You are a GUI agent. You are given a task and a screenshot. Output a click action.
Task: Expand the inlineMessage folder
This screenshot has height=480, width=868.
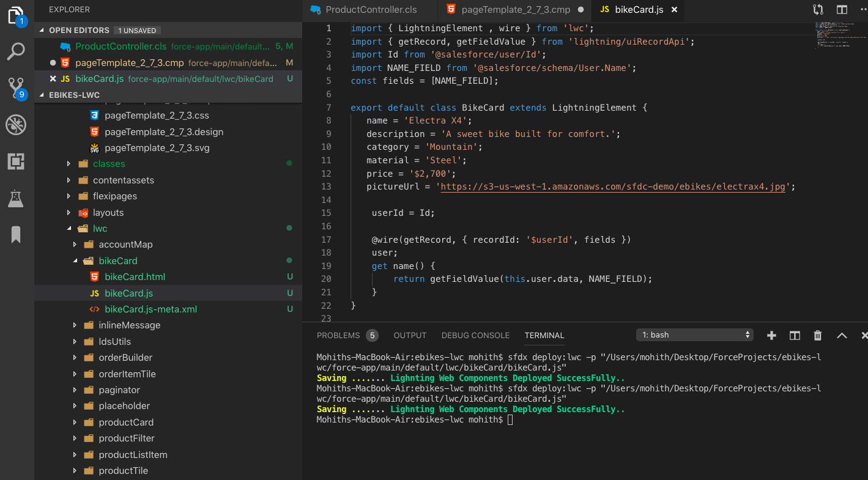point(75,325)
